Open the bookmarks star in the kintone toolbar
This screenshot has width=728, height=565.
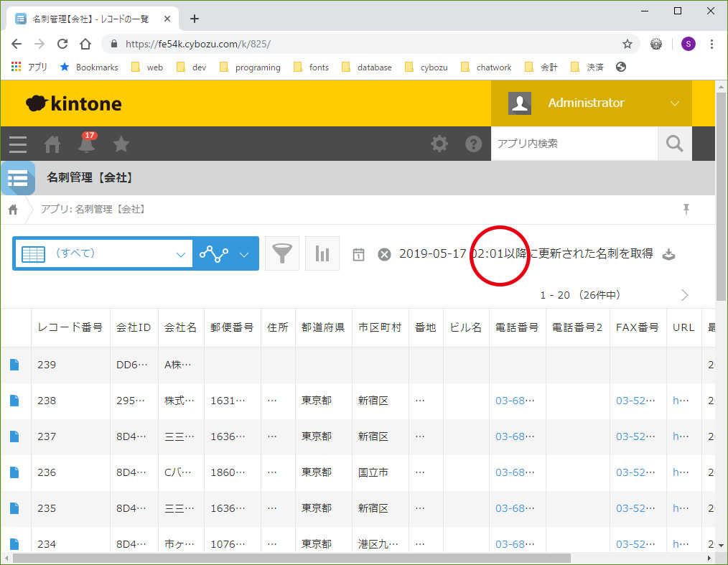121,144
